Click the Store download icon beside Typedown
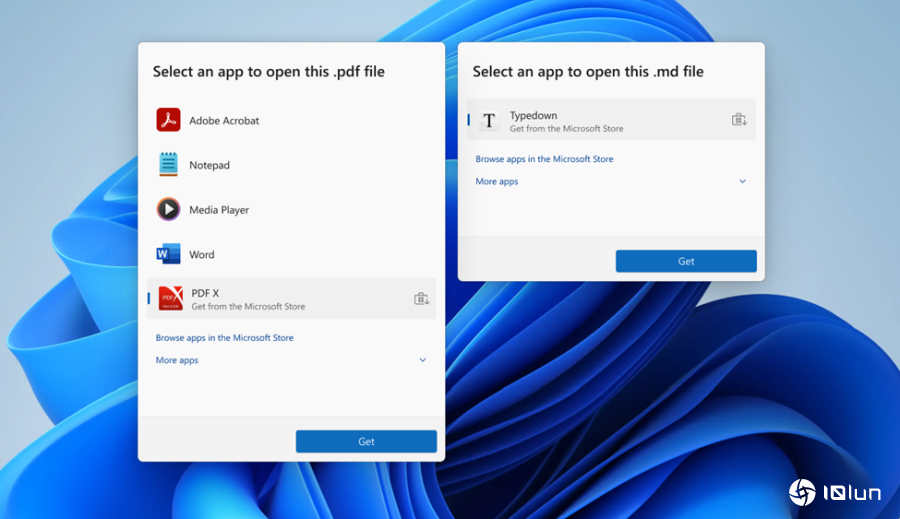 point(739,119)
